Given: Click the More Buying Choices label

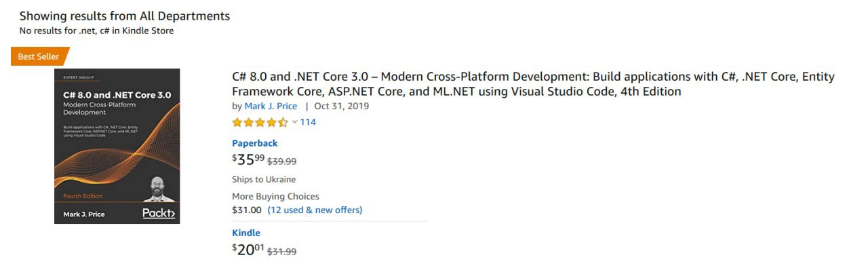Looking at the screenshot, I should click(x=275, y=196).
